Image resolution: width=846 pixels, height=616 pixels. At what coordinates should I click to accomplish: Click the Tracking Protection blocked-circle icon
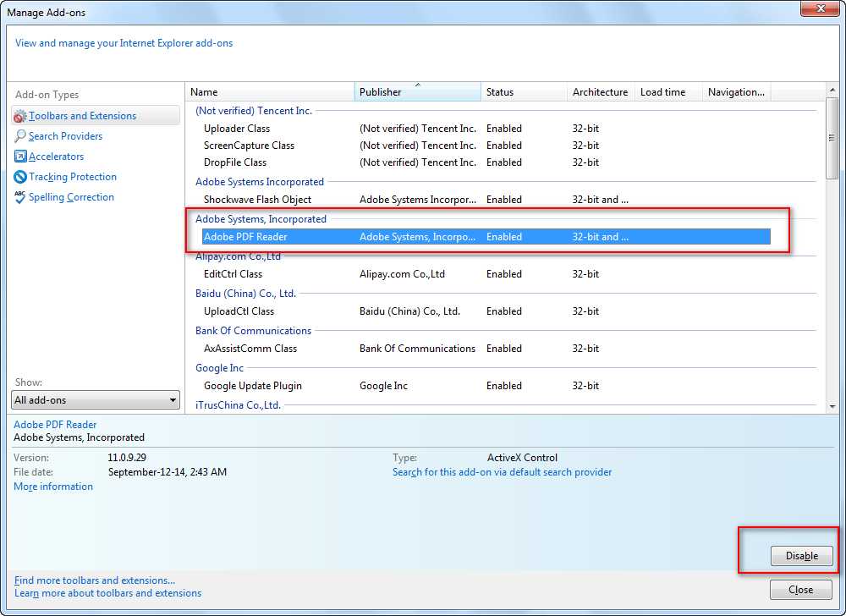click(20, 177)
